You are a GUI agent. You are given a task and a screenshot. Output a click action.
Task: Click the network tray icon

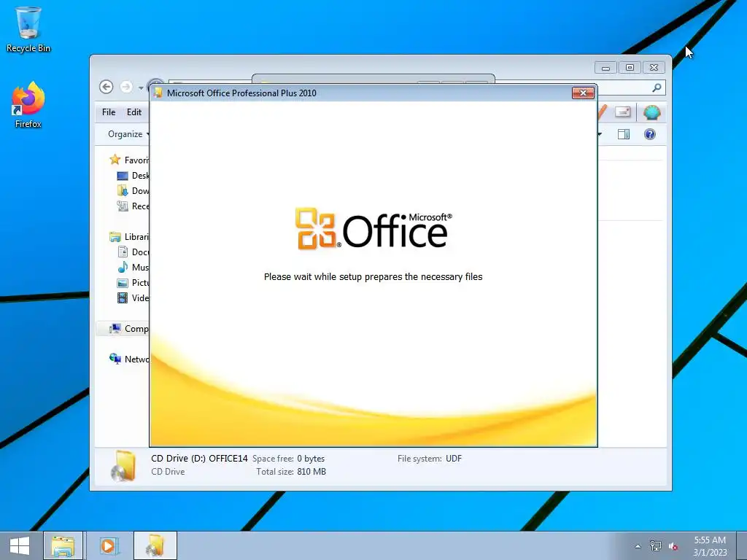click(656, 546)
